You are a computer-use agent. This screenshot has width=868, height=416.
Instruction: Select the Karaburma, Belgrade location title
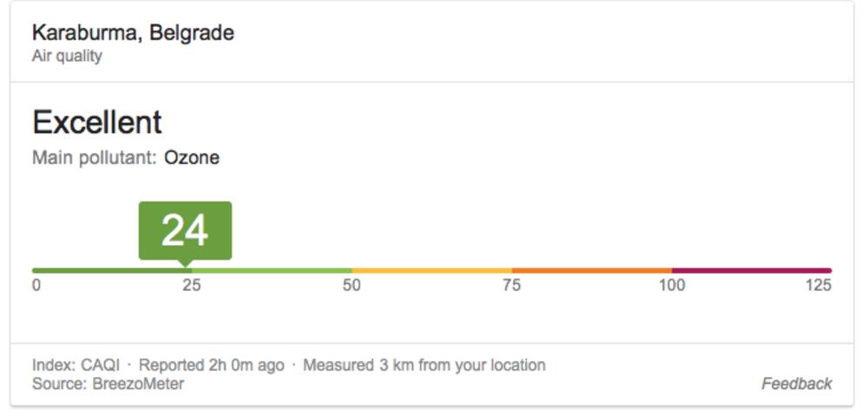[133, 33]
